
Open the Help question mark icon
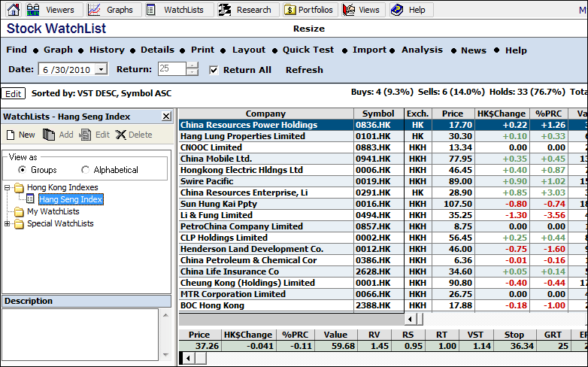click(x=397, y=10)
